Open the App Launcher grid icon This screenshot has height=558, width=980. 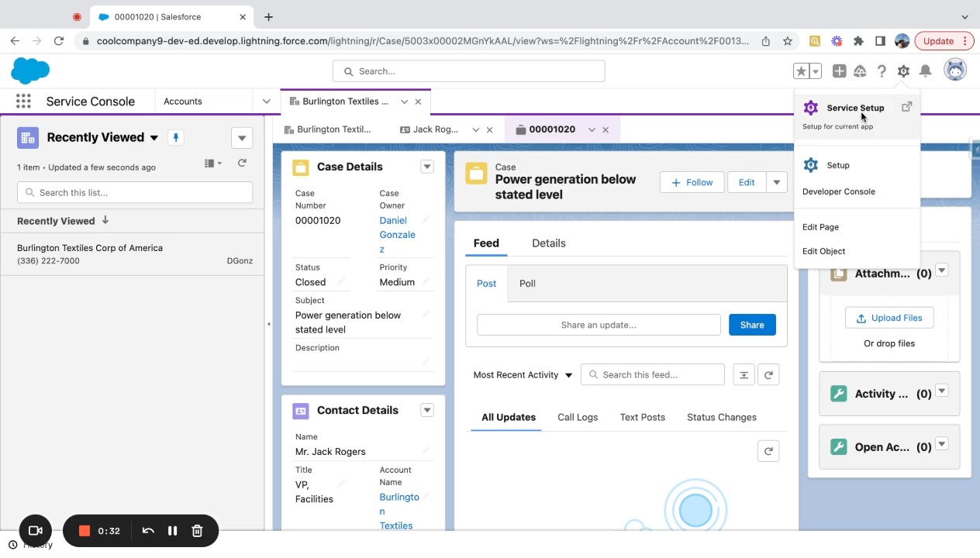tap(23, 102)
